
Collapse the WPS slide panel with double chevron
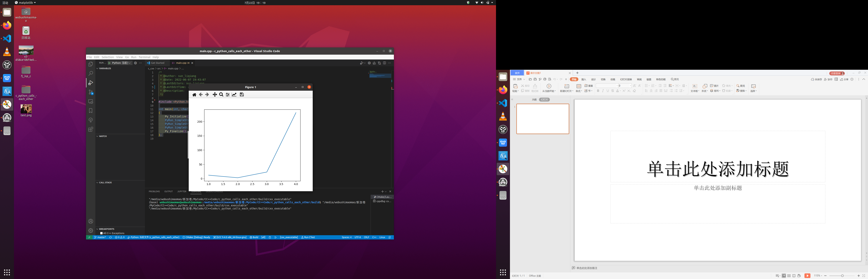[x=512, y=100]
